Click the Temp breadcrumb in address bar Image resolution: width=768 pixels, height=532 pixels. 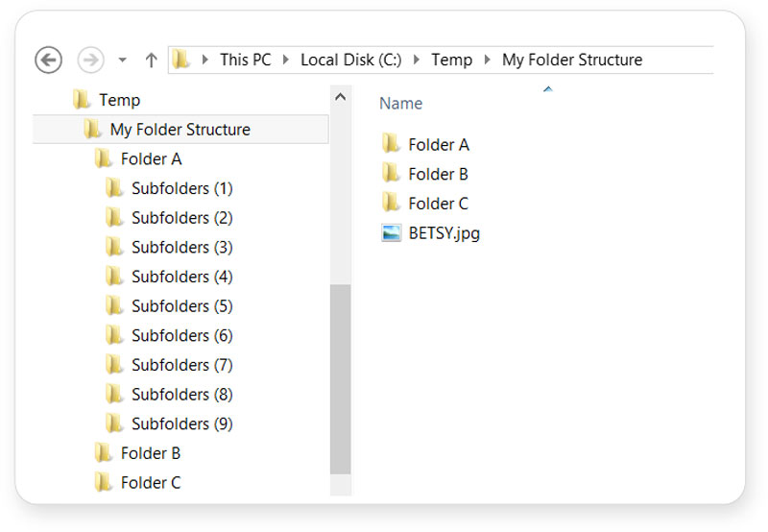tap(451, 60)
